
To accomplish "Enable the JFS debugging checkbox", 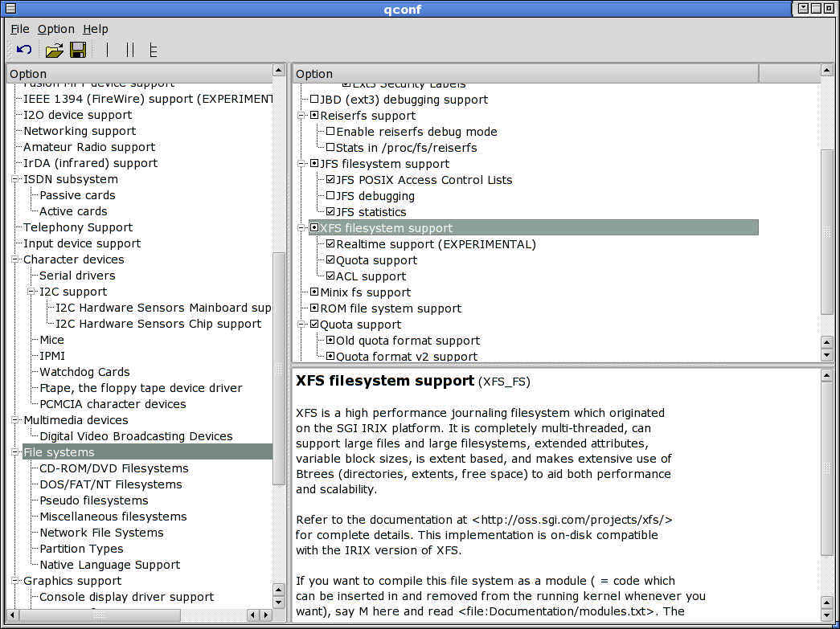I will [x=330, y=196].
